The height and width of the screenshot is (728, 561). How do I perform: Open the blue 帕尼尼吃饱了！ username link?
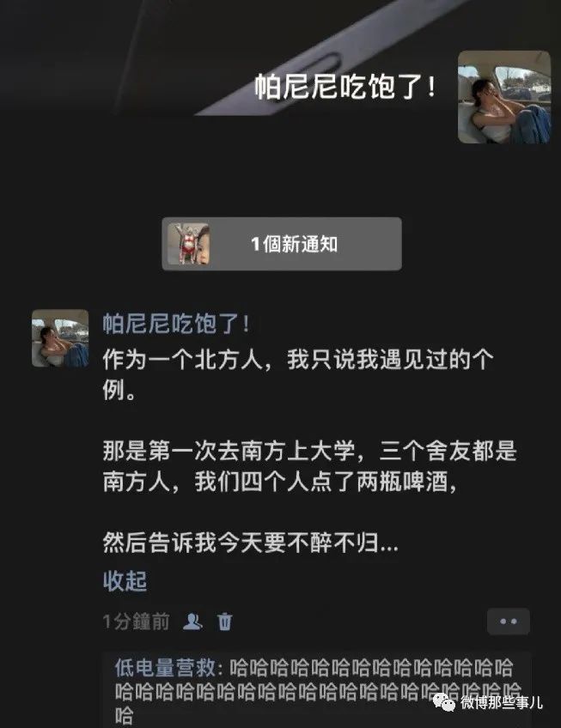(x=176, y=323)
